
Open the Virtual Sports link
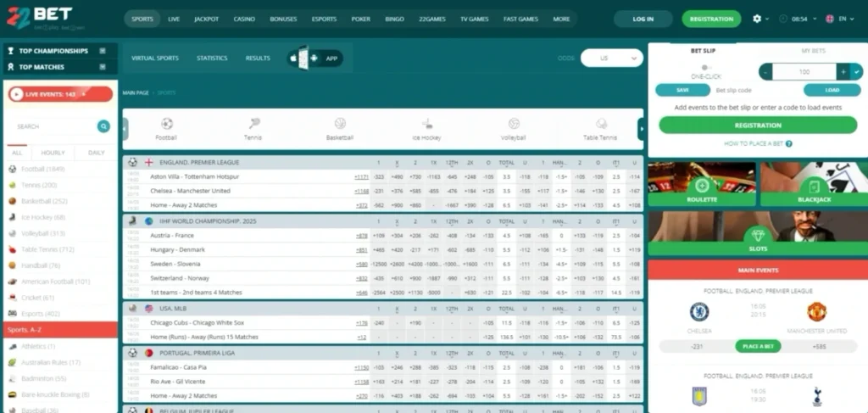point(155,59)
